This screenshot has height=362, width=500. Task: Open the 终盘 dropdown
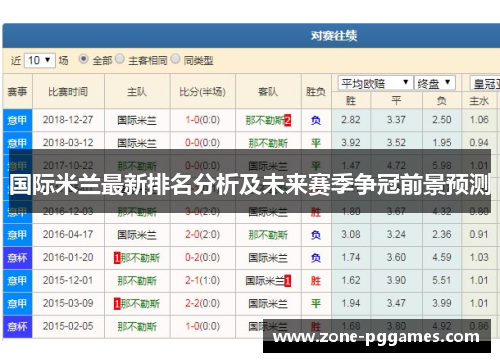click(x=435, y=83)
